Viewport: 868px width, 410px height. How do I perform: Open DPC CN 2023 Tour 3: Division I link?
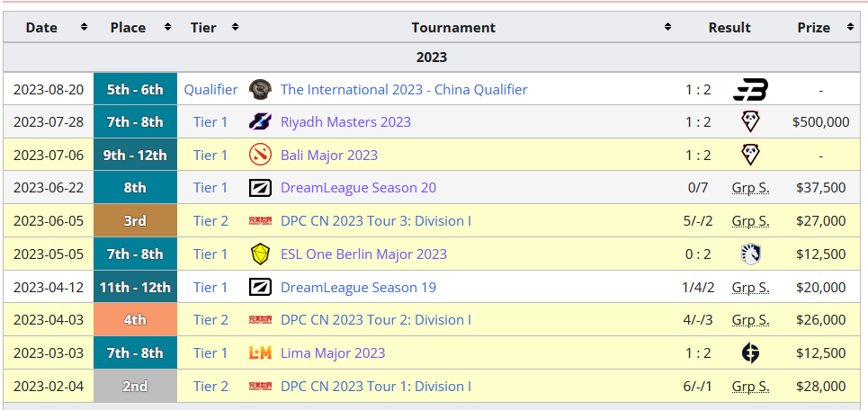(375, 221)
